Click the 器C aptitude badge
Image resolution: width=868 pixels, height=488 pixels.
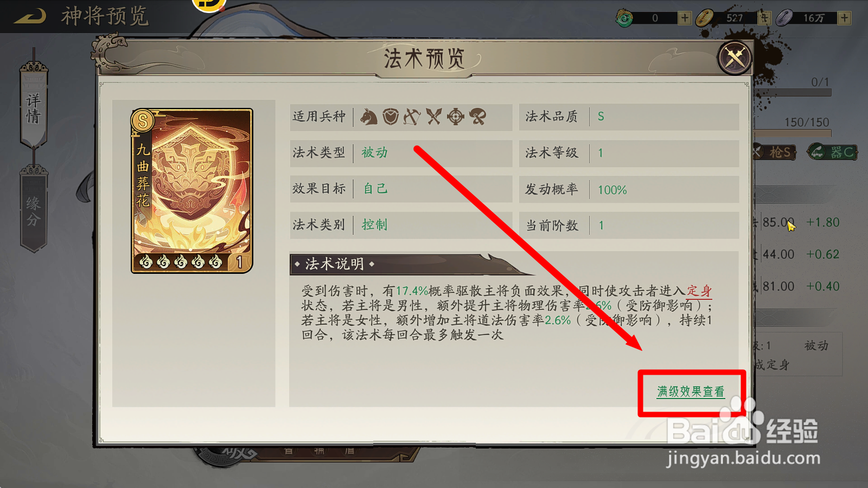coord(832,152)
